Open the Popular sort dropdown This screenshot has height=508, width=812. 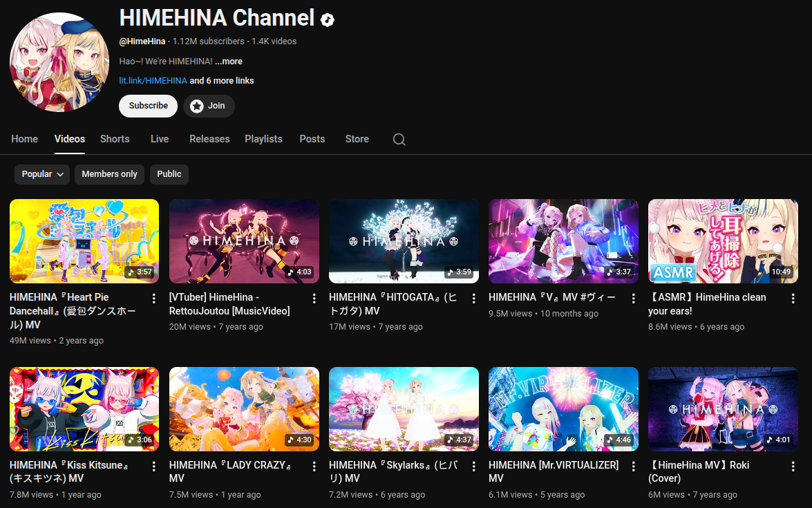42,174
